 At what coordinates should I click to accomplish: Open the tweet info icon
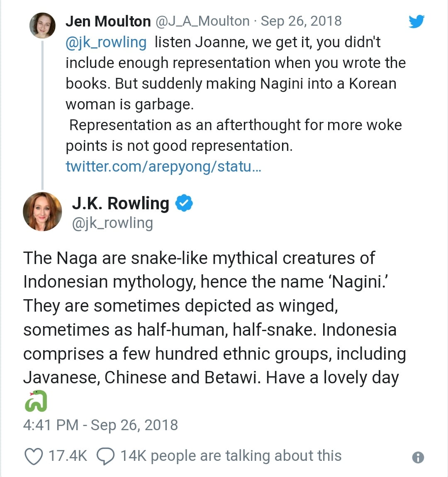pos(418,458)
